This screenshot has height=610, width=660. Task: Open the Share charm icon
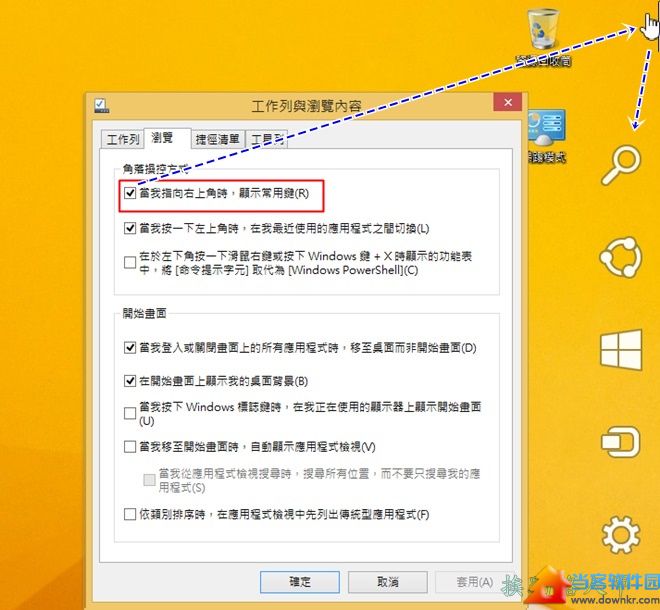coord(621,257)
